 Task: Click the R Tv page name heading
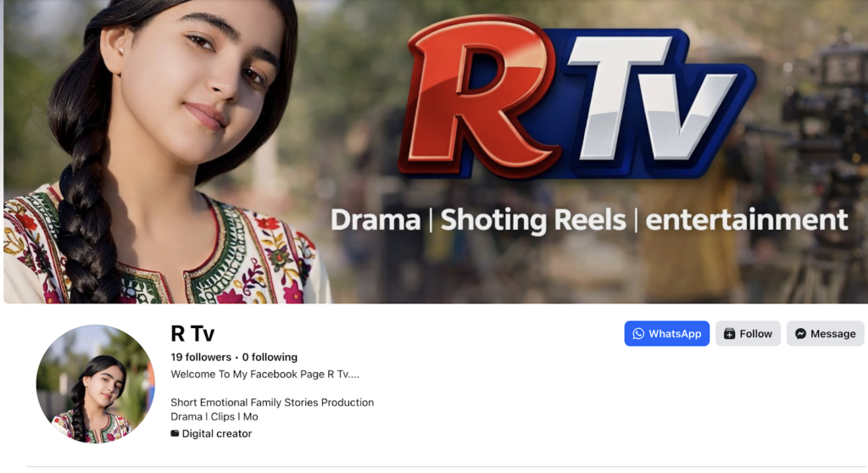[192, 334]
